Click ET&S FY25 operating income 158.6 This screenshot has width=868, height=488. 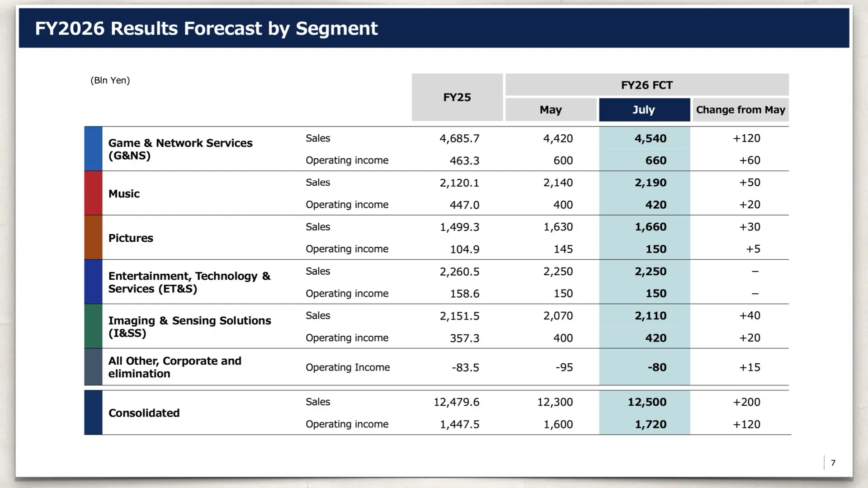coord(465,294)
